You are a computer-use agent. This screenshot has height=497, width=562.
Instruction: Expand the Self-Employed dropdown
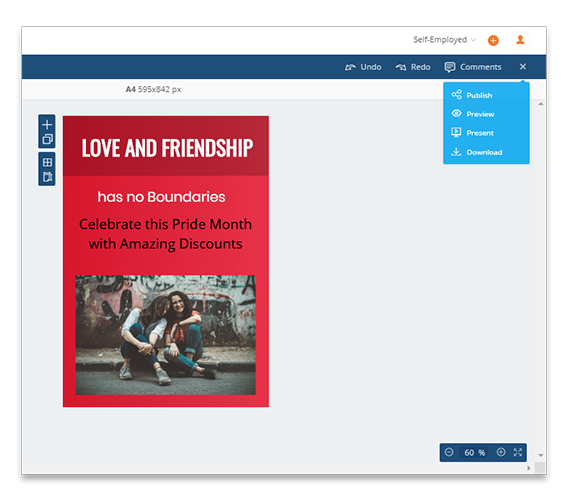pos(444,40)
